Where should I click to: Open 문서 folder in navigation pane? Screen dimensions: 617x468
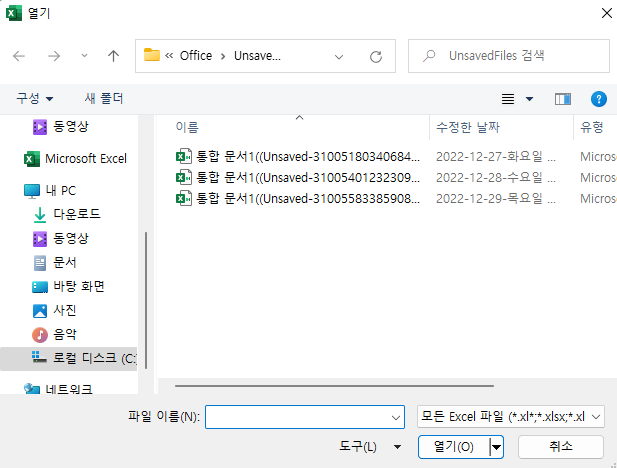[x=55, y=263]
